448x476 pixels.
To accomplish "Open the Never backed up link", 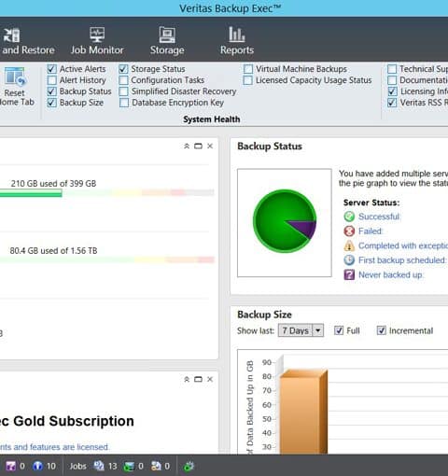I will click(391, 274).
